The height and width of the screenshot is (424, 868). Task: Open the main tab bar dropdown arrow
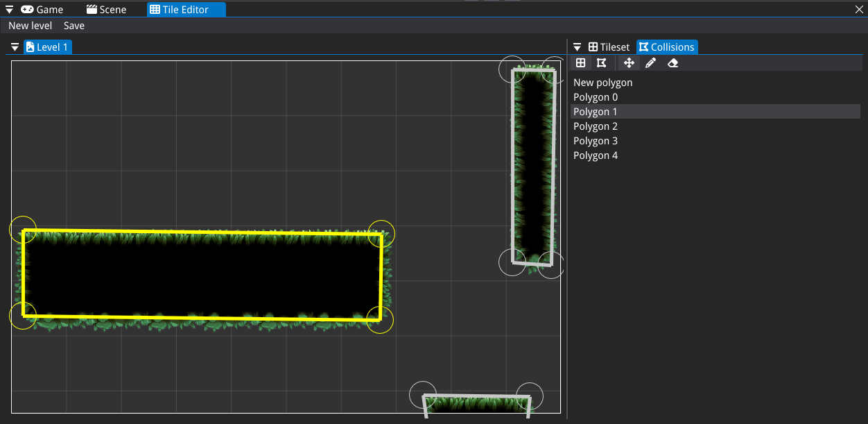(x=9, y=10)
